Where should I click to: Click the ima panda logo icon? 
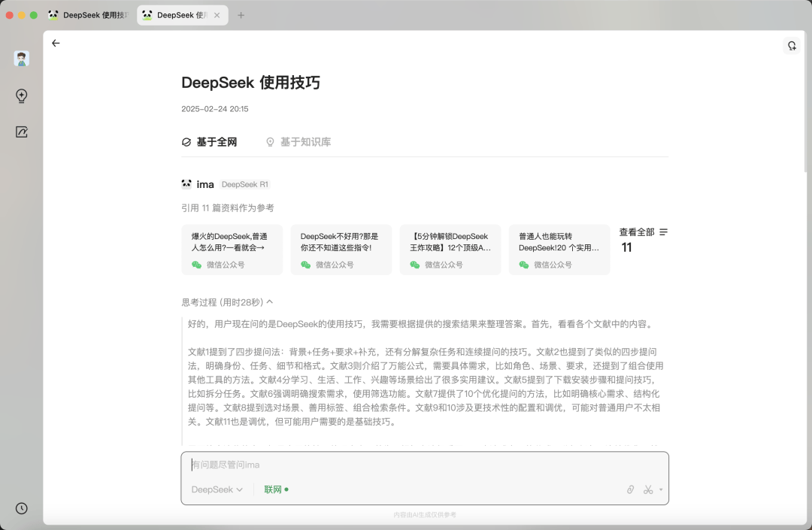pos(186,183)
